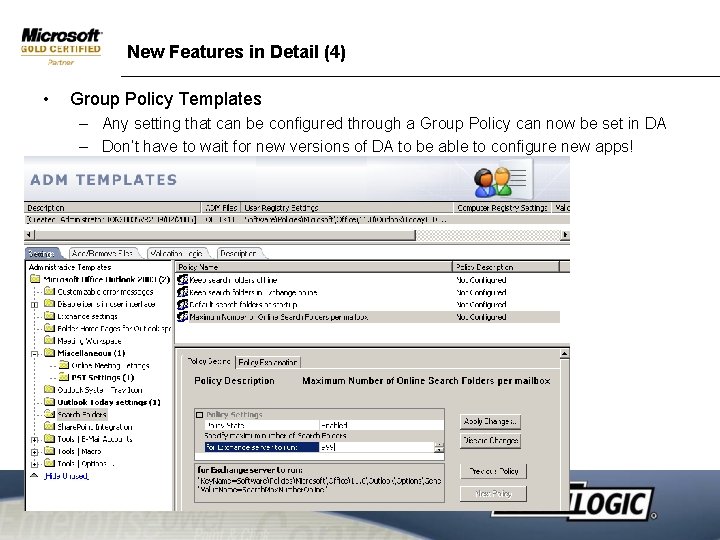Viewport: 720px width, 540px height.
Task: Click the SharePoint Integration folder icon
Action: tap(49, 426)
